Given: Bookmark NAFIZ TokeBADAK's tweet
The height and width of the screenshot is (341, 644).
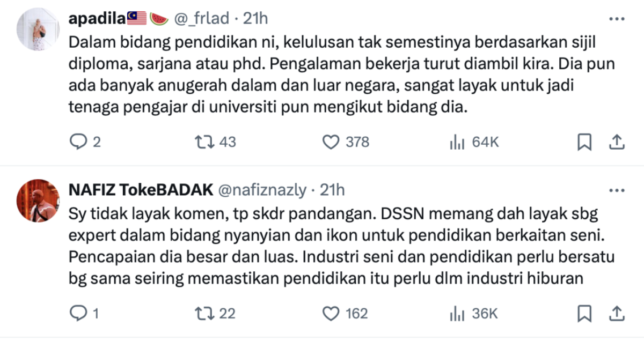Looking at the screenshot, I should pos(585,313).
